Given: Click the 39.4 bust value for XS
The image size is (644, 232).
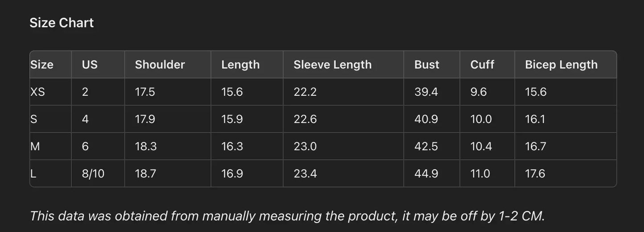Looking at the screenshot, I should (426, 92).
